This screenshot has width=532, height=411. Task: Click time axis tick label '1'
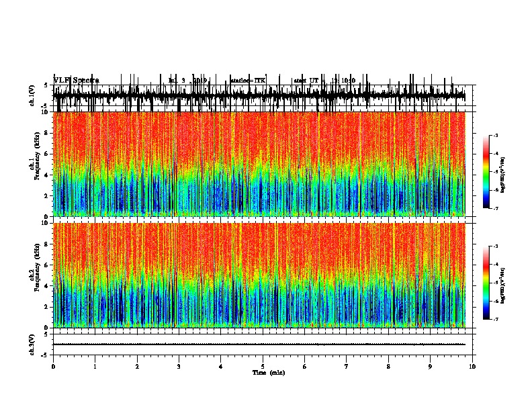[x=95, y=367]
